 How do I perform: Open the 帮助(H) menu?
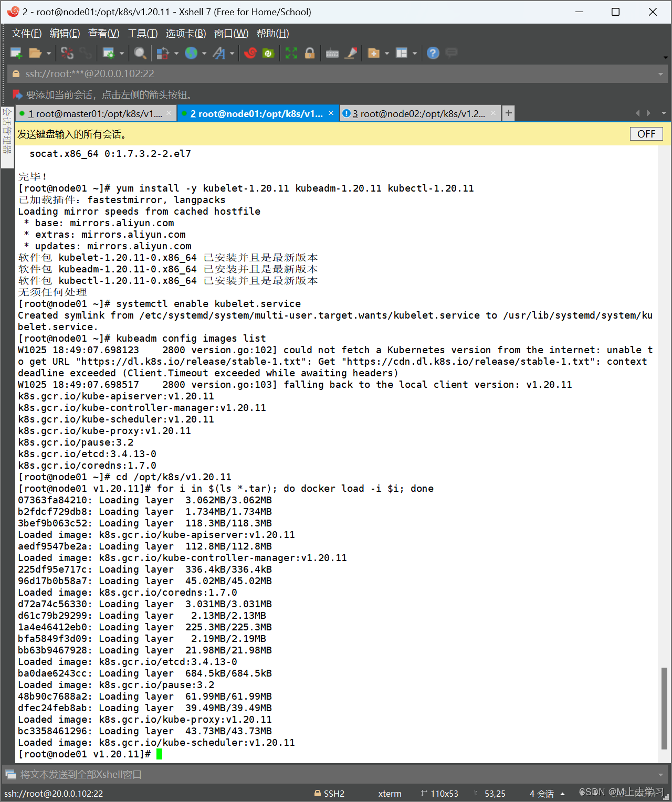tap(272, 33)
